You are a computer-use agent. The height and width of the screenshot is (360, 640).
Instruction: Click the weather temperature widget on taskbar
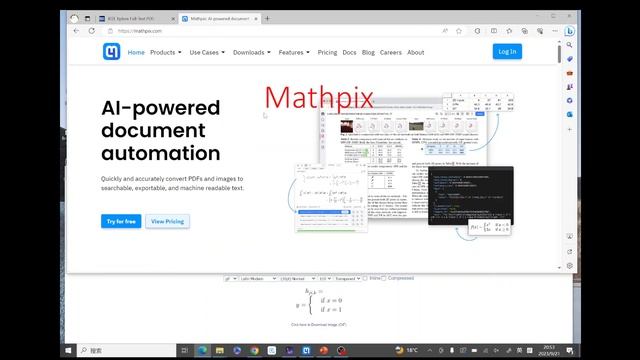coord(407,350)
